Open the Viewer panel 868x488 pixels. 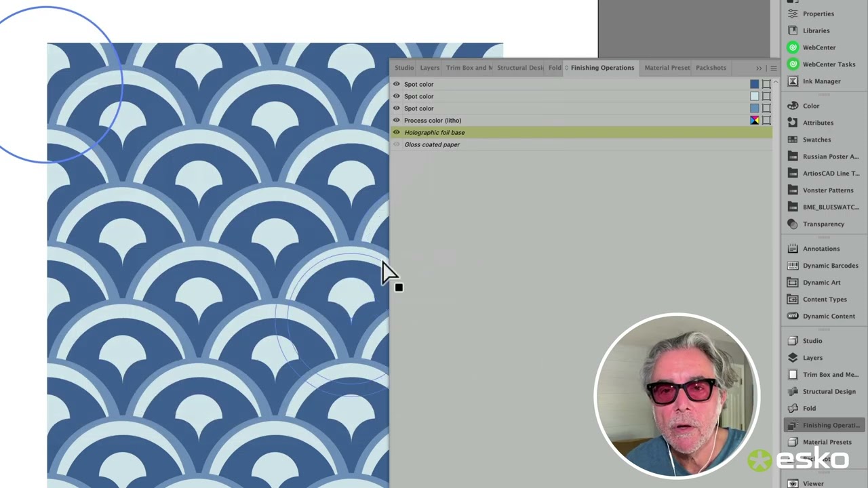(x=806, y=484)
